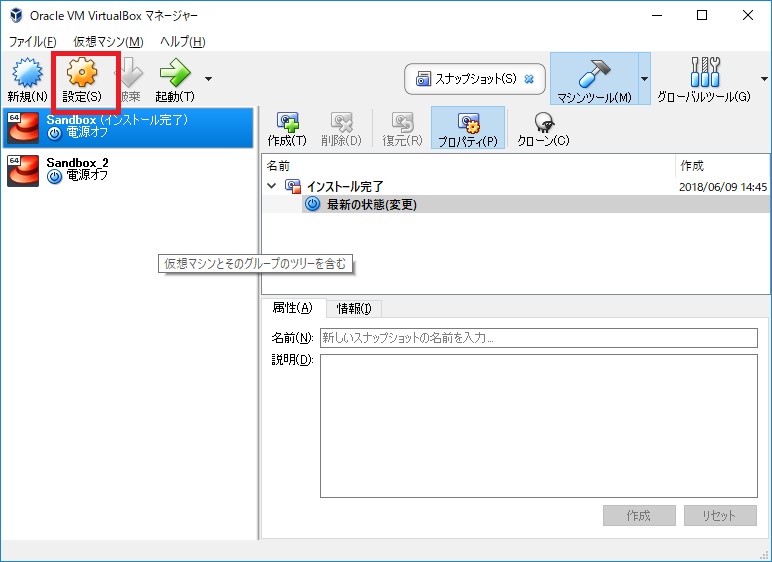
Task: Select マシンツール(M) hammer icon
Action: [x=594, y=72]
